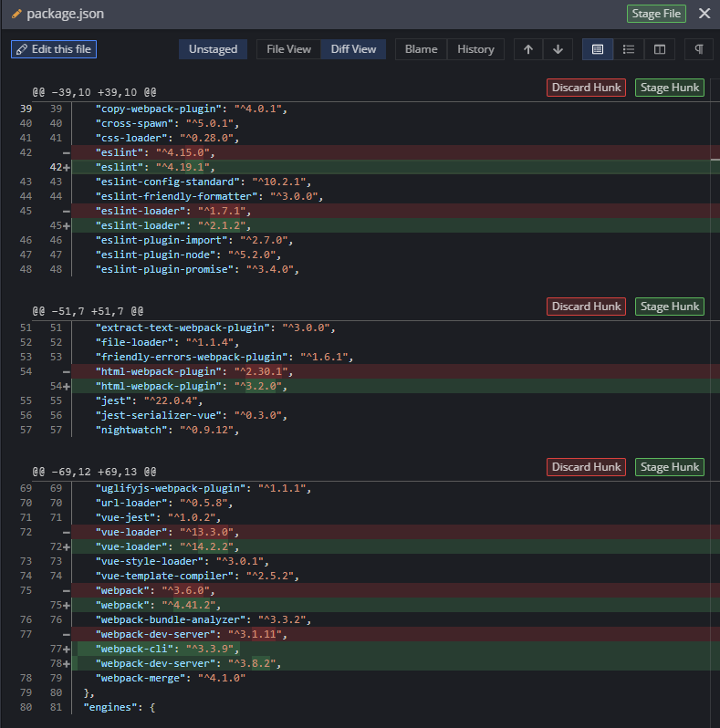Jump to previous change with up arrow
This screenshot has height=728, width=720.
pos(528,49)
